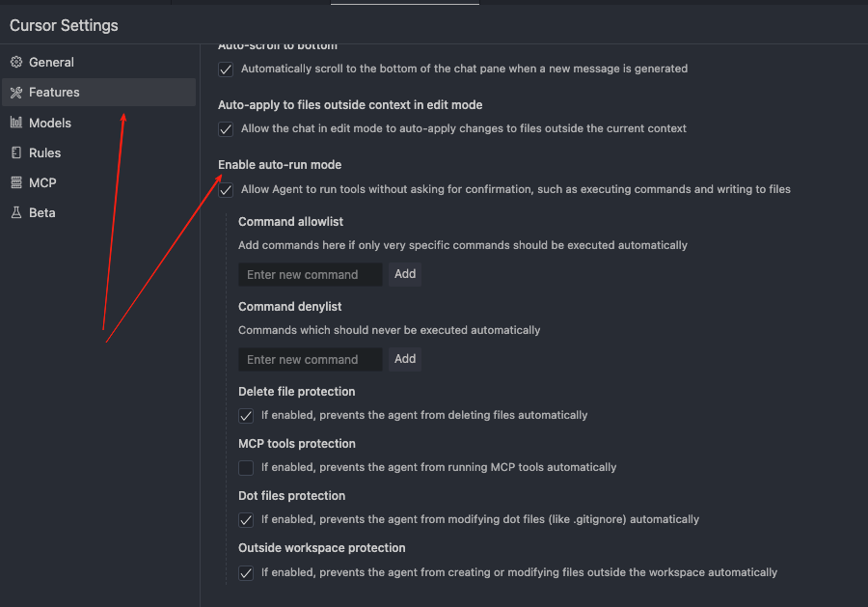Image resolution: width=868 pixels, height=607 pixels.
Task: Click the 'Dot files protection' heading
Action: coord(291,496)
